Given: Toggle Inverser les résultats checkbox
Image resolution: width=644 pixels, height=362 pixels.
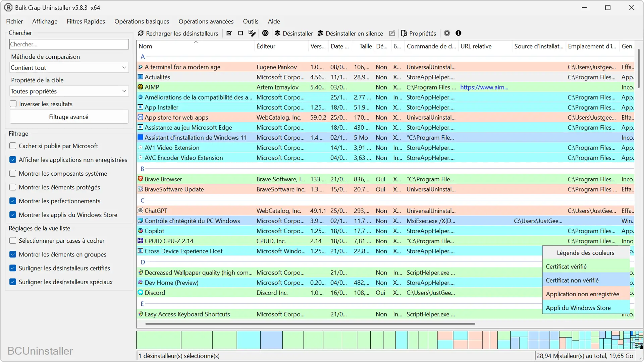Looking at the screenshot, I should [x=13, y=104].
